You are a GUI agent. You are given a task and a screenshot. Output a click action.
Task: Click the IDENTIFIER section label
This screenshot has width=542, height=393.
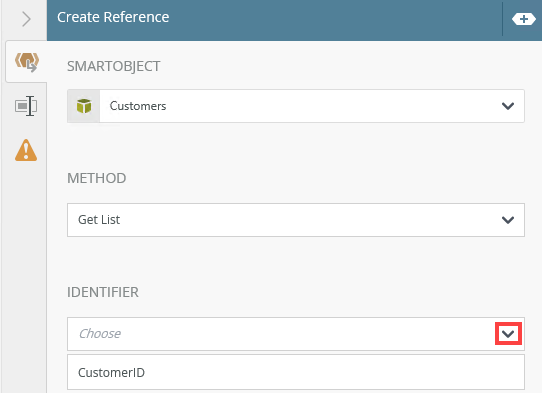click(103, 292)
